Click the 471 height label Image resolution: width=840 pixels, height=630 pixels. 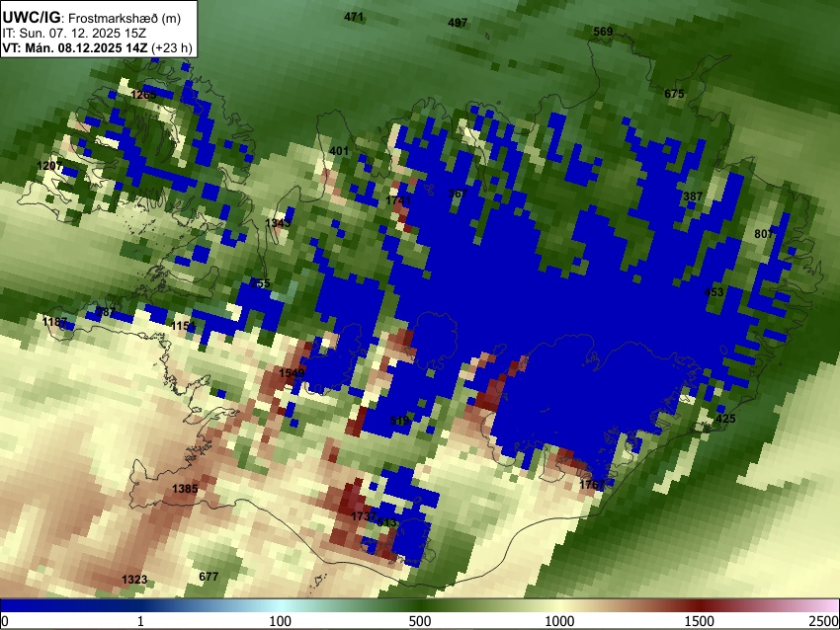coord(354,17)
